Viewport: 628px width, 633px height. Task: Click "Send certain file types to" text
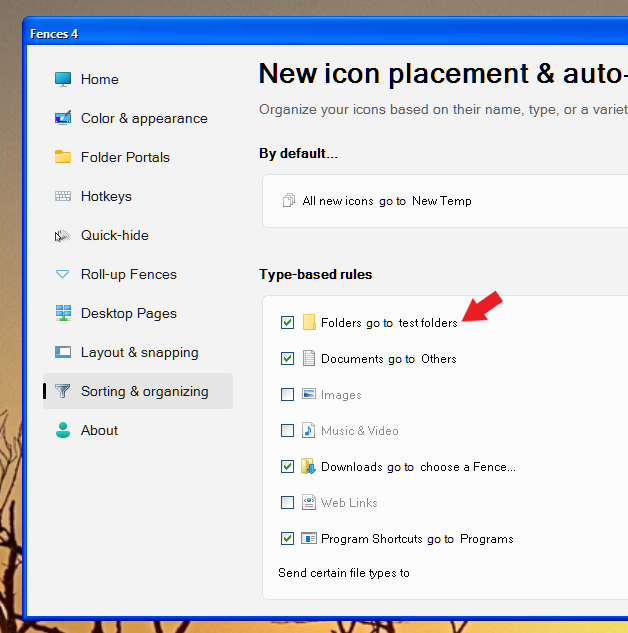point(344,573)
